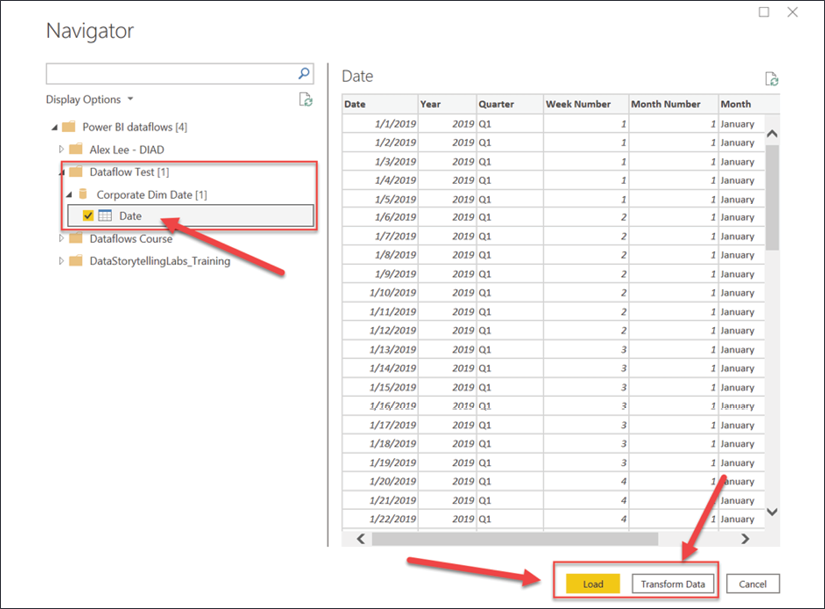825x609 pixels.
Task: Click the 1/22/2019 date cell
Action: [x=380, y=519]
